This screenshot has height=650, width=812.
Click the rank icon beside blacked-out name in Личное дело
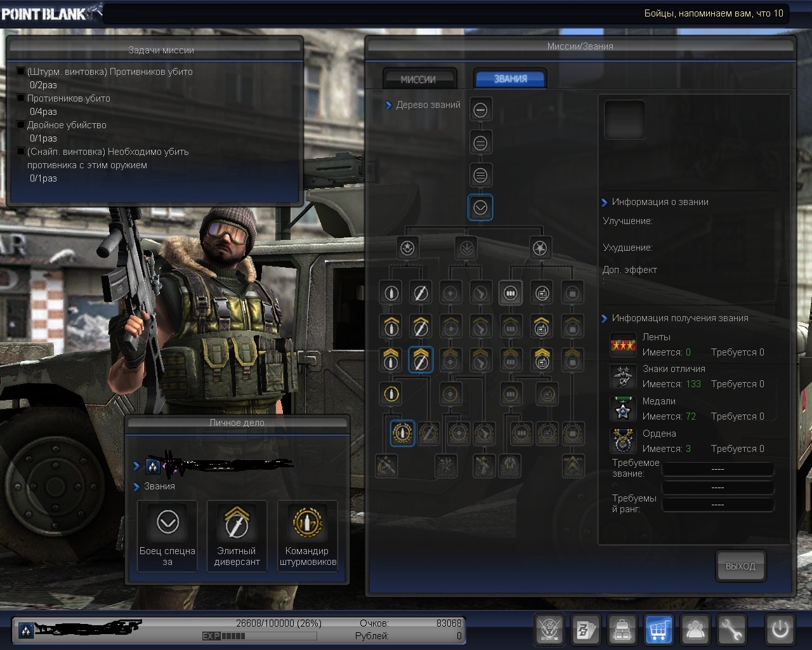click(153, 467)
